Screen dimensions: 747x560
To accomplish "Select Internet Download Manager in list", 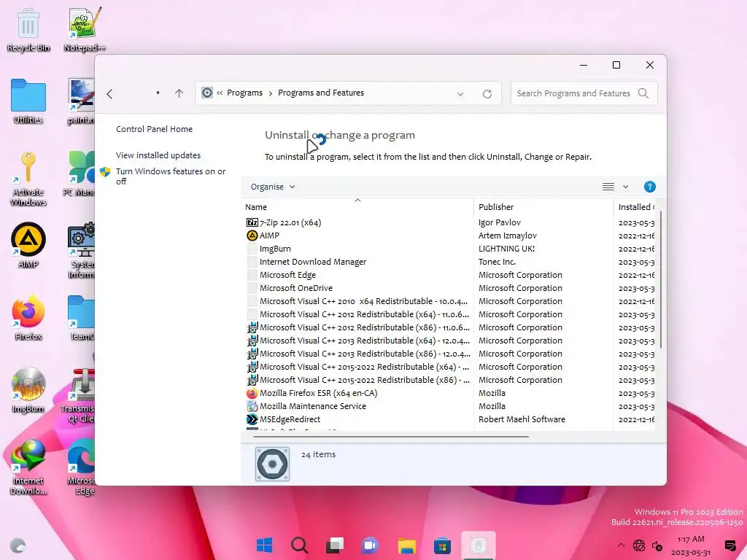I will [450, 262].
